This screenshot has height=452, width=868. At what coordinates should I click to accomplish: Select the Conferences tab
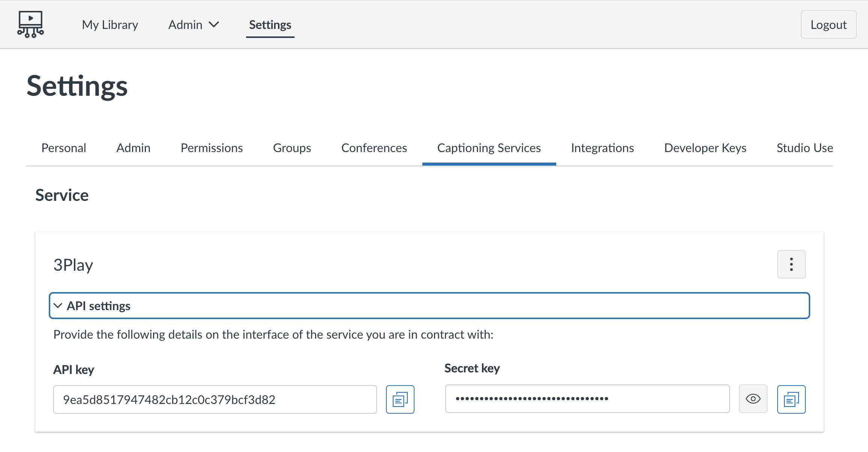[x=374, y=148]
